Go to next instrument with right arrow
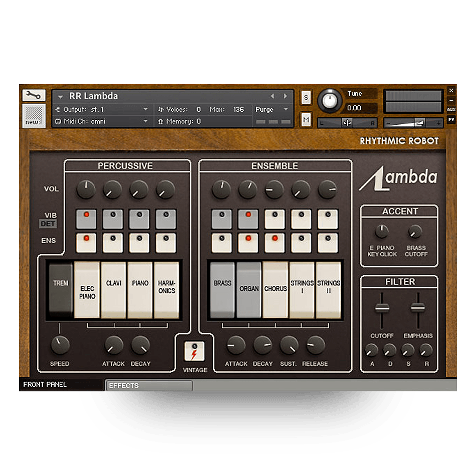Viewport: 476px width, 476px height. [286, 96]
